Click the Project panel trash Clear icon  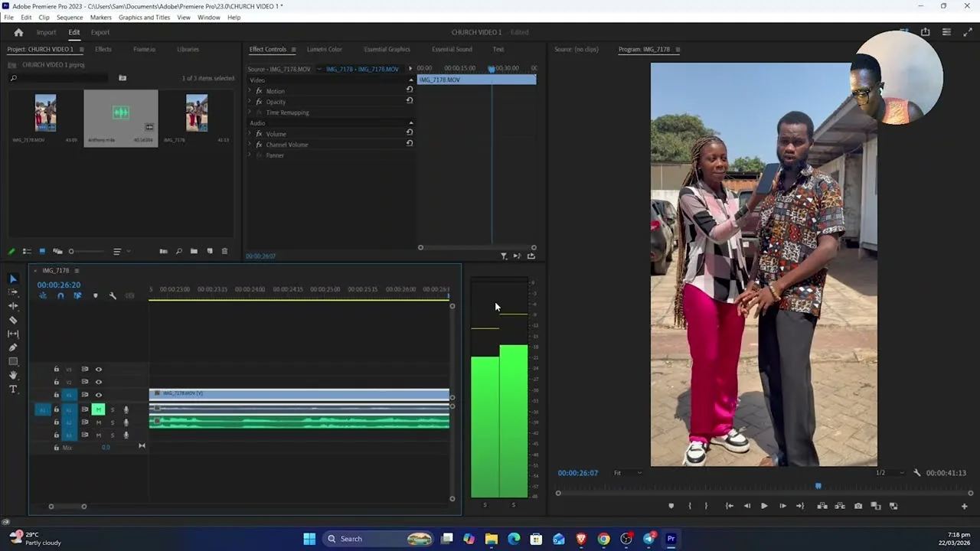[224, 251]
